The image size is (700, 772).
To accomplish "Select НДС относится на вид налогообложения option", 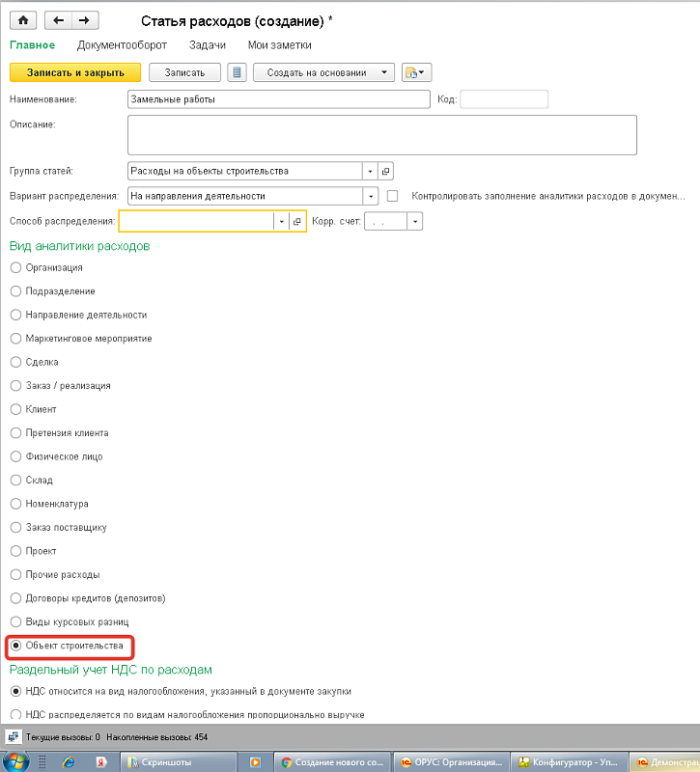I will [15, 691].
